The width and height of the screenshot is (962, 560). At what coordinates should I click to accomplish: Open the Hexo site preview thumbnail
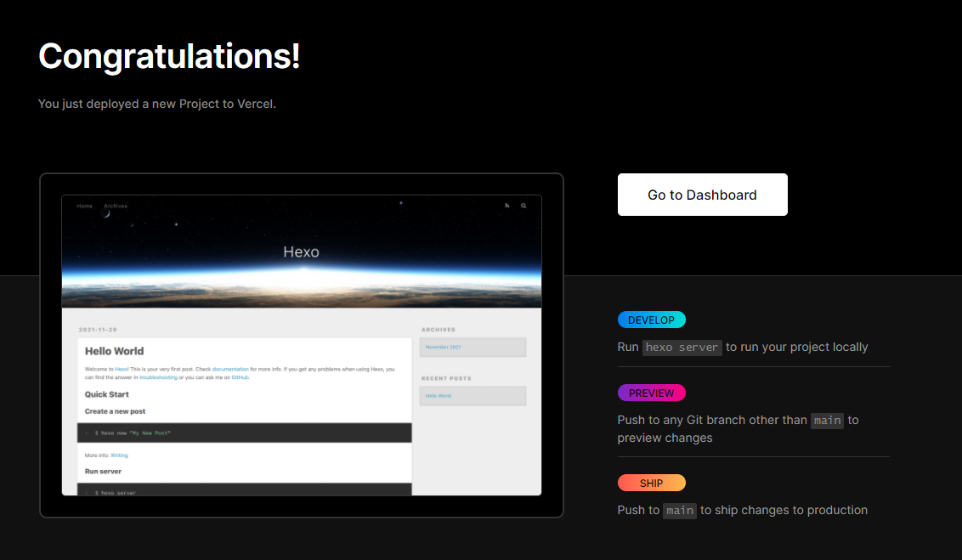point(301,345)
